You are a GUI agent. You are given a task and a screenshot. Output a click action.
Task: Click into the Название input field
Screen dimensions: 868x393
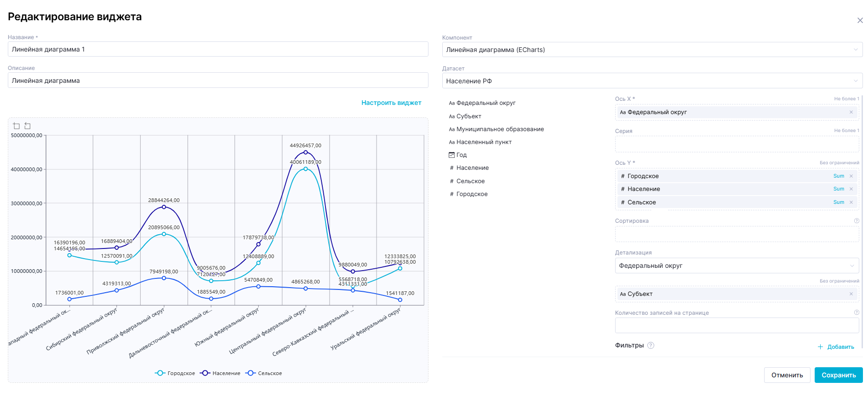click(218, 49)
